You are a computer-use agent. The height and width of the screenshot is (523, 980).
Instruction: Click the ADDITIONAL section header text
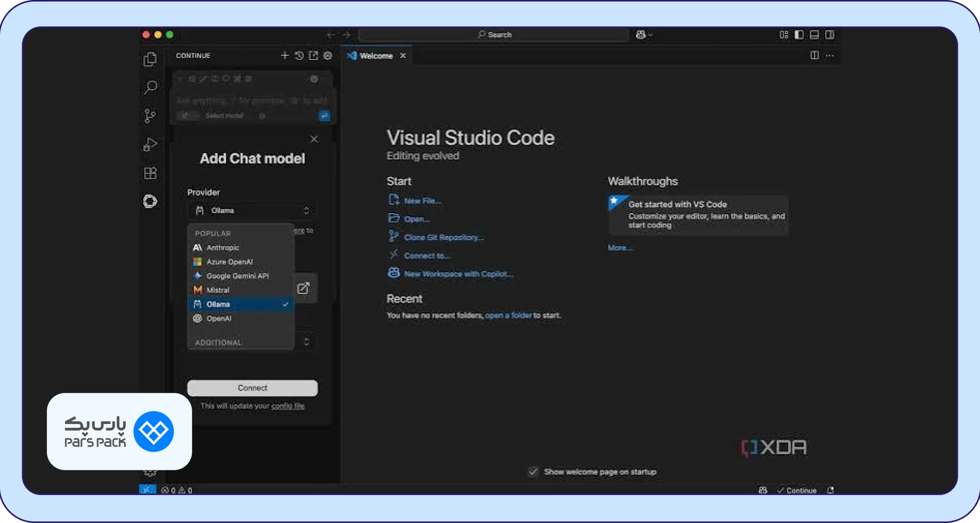(x=218, y=343)
